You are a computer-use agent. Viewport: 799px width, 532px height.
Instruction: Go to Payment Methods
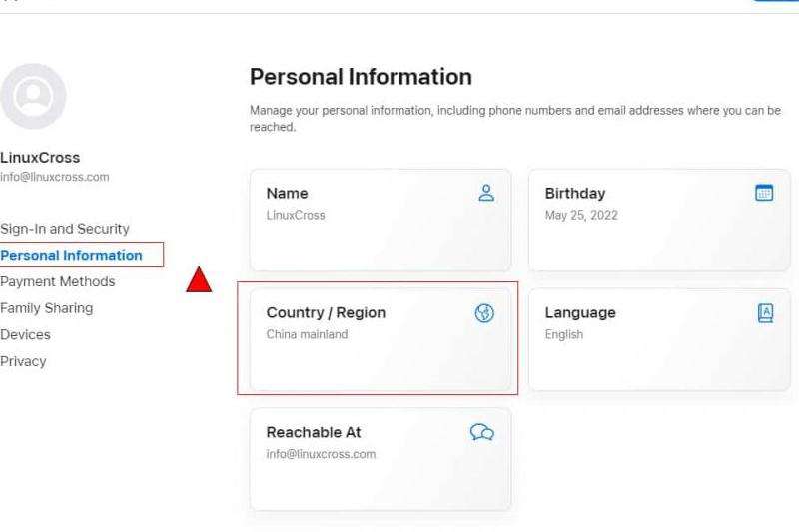tap(58, 282)
